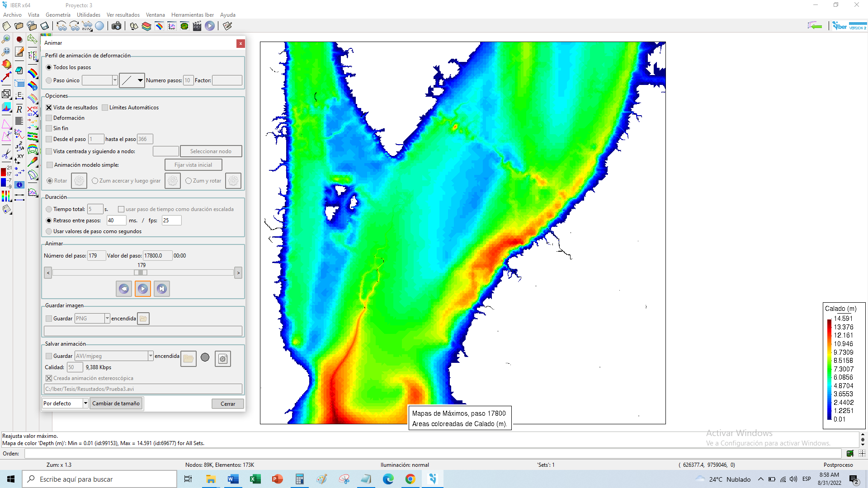Choose Usar valores de paso como segundos
The height and width of the screenshot is (488, 868).
point(49,231)
